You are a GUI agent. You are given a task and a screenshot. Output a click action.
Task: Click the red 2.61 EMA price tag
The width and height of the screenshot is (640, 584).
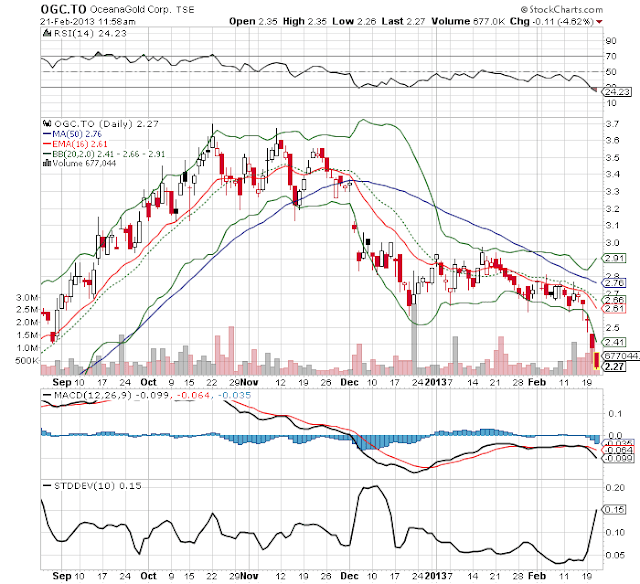pos(614,309)
